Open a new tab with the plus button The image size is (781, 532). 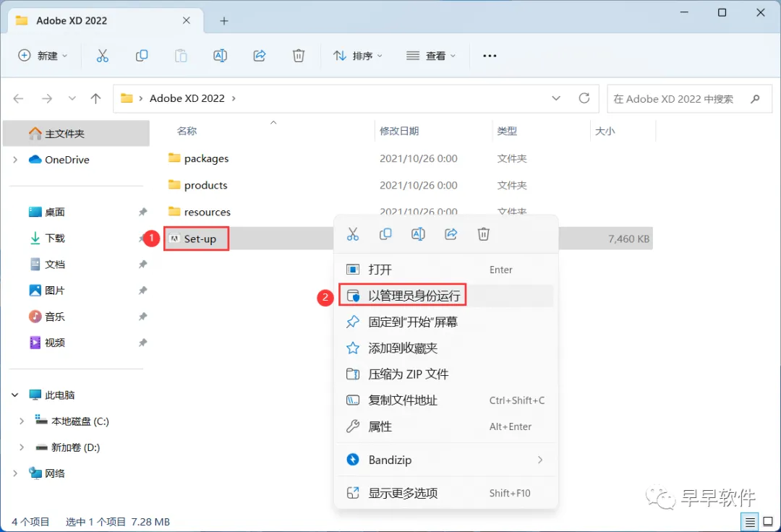(224, 21)
